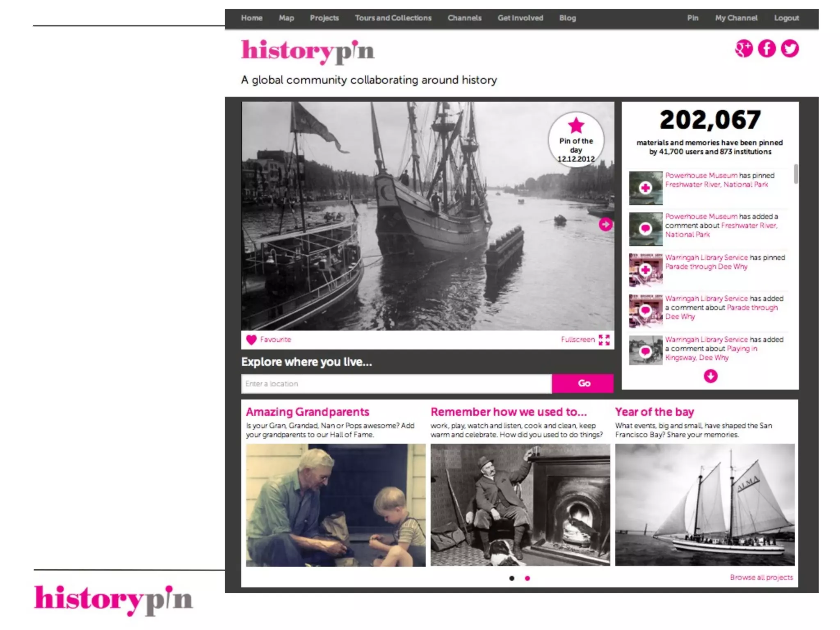Viewport: 840px width, 630px height.
Task: Select the first black carousel dot
Action: (x=511, y=578)
